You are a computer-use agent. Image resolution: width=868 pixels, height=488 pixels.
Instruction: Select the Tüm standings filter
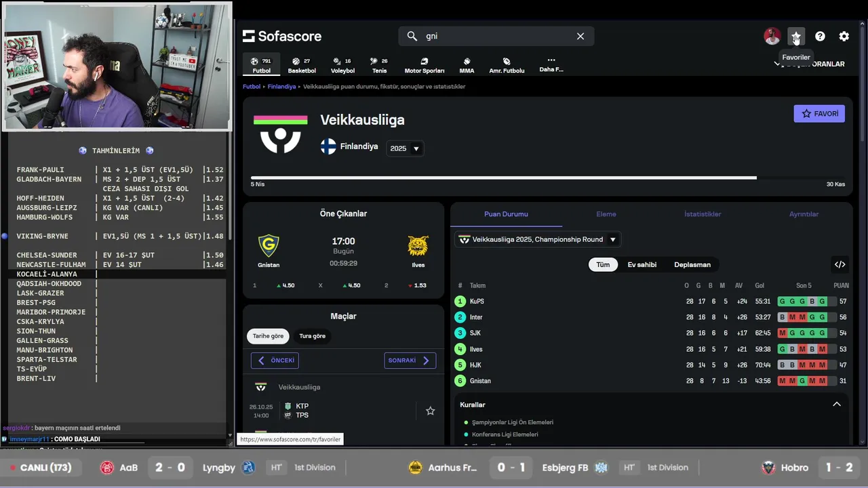(603, 264)
